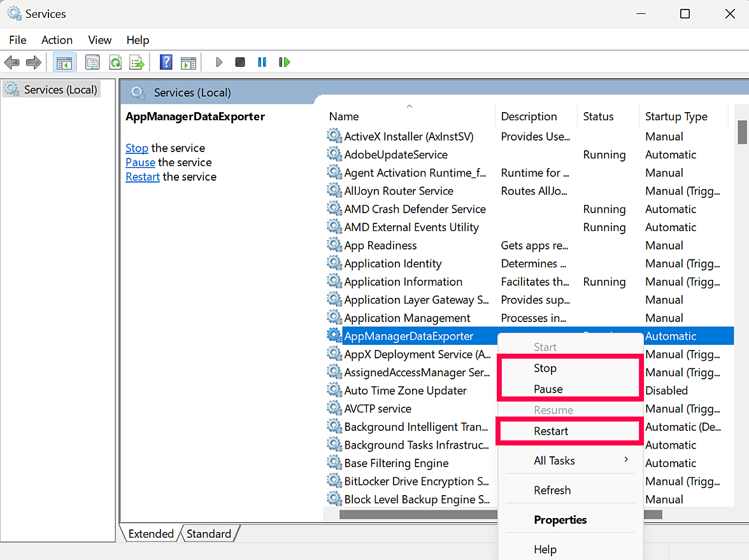Viewport: 749px width, 560px height.
Task: Restart the service using the toolbar restart icon
Action: (285, 62)
